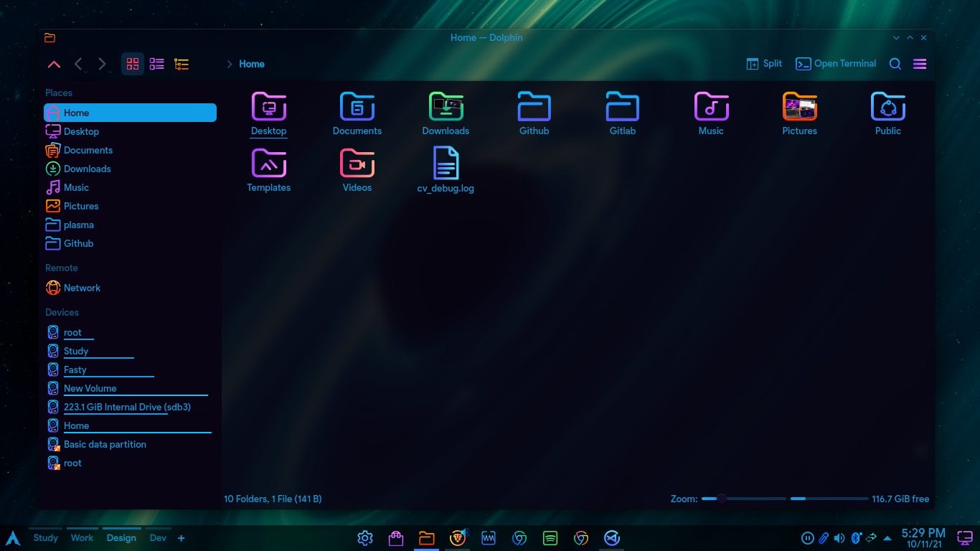Viewport: 980px width, 551px height.
Task: Select the Templates folder icon
Action: point(269,164)
